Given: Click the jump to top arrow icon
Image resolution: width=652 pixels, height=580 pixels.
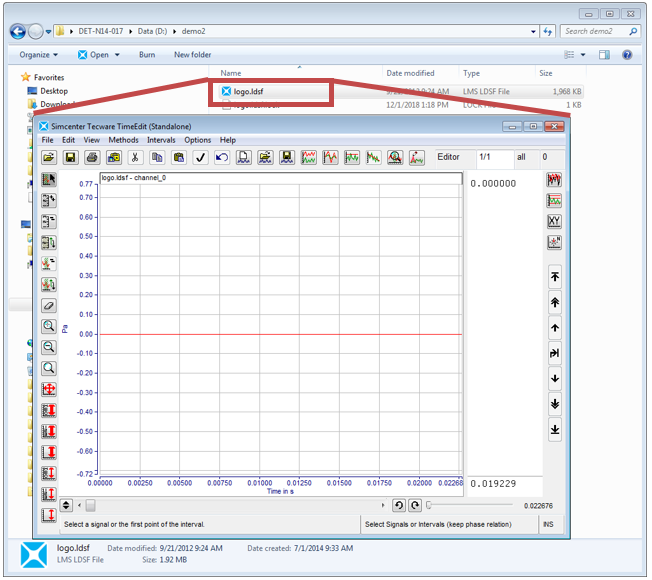Looking at the screenshot, I should click(555, 277).
